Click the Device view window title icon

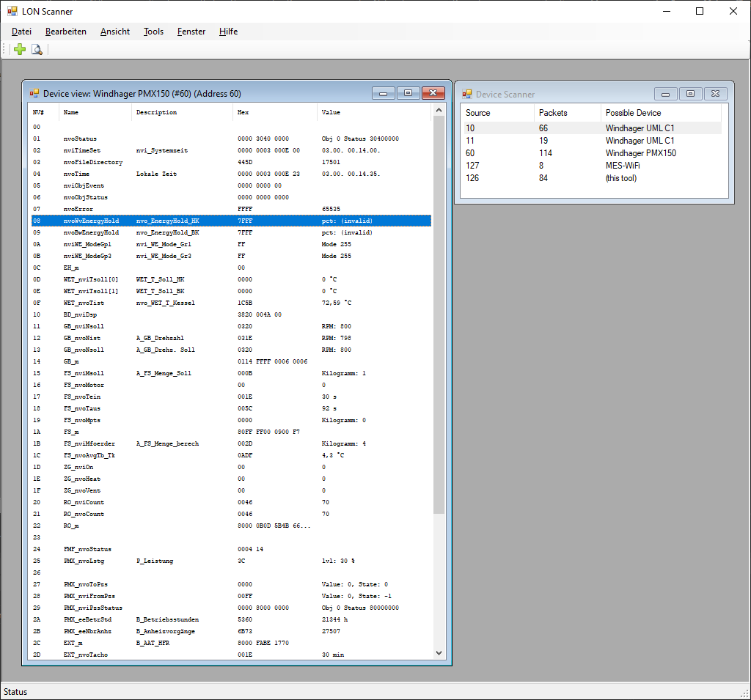point(34,93)
